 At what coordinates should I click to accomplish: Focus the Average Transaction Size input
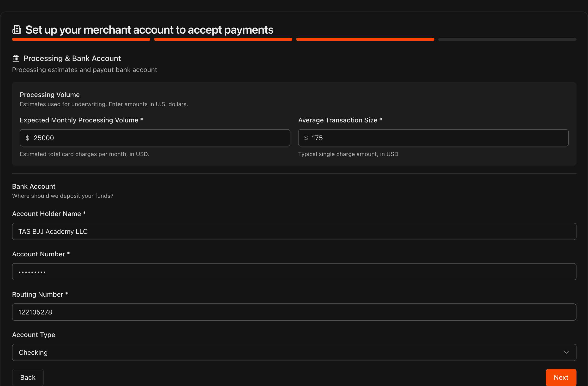pos(433,138)
